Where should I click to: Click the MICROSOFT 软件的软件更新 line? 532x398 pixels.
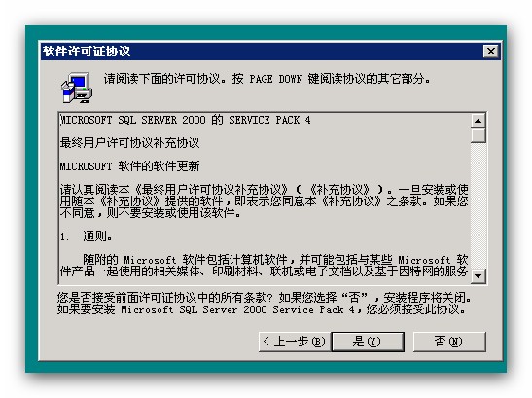(129, 166)
